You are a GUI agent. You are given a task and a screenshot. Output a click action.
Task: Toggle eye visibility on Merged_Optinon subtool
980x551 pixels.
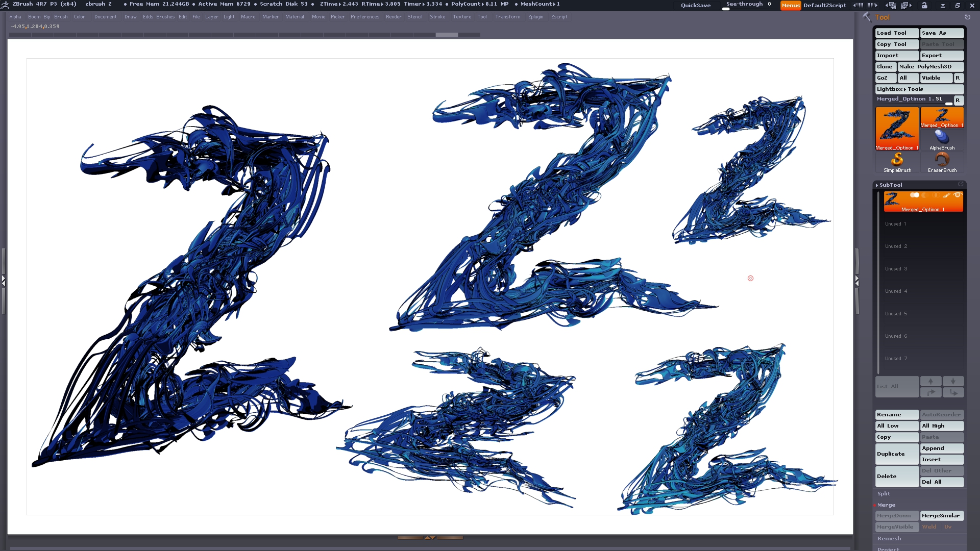(957, 195)
